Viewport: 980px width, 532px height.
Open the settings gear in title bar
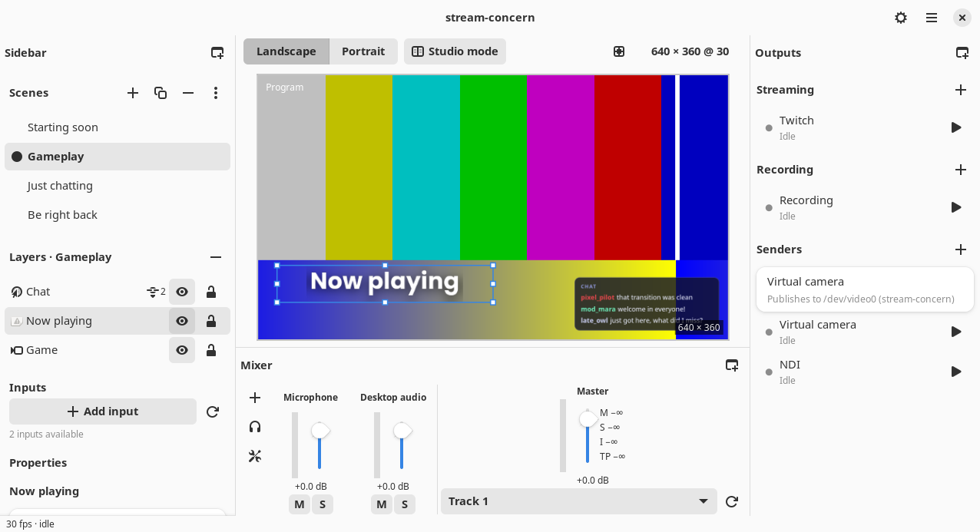901,18
